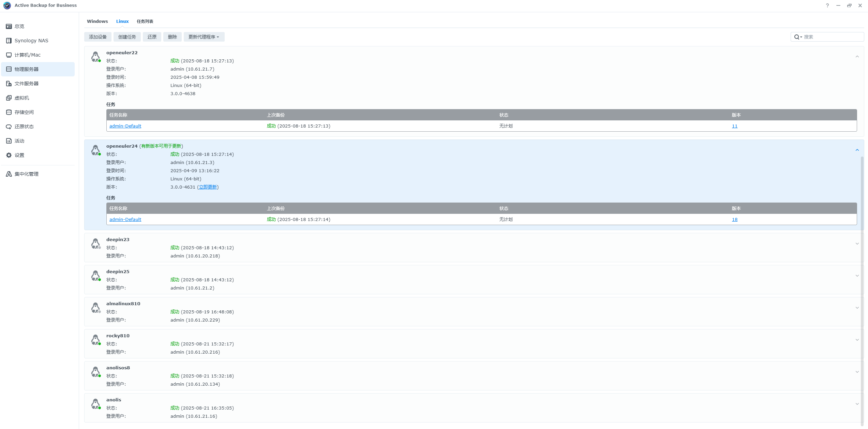The width and height of the screenshot is (868, 429).
Task: Select the almalinux810 Linux penguin icon
Action: [96, 308]
